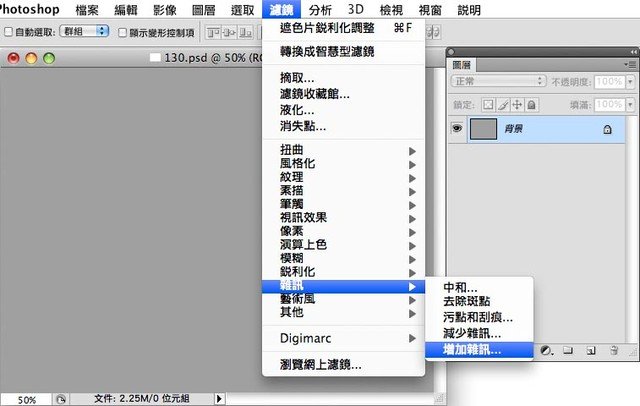Choose 液化... filter
Screen dimensions: 640x406
tap(343, 110)
